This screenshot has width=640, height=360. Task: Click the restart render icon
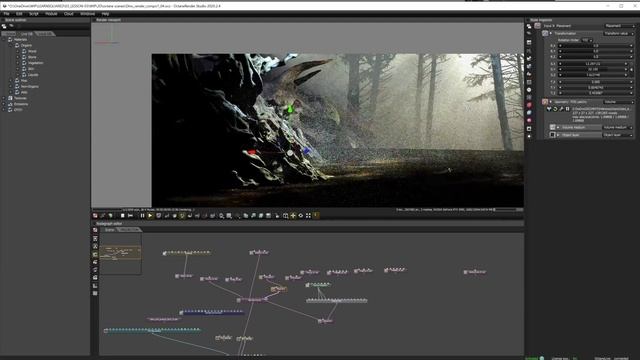click(x=130, y=216)
